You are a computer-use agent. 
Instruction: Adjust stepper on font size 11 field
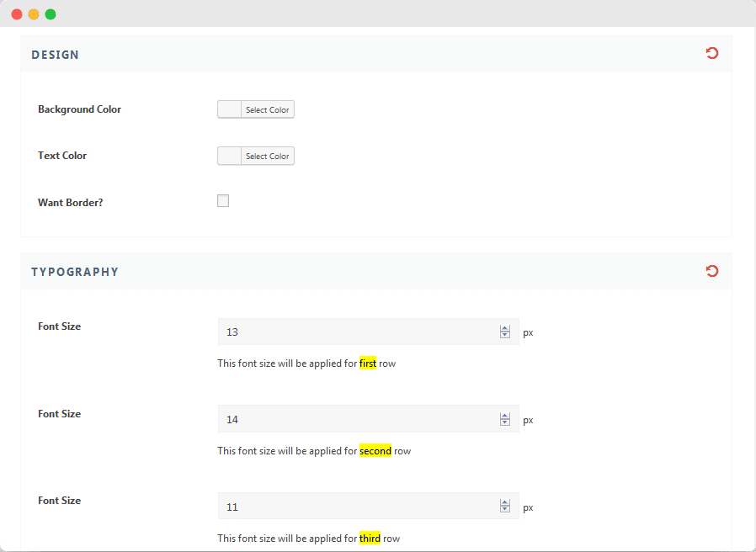(x=505, y=507)
